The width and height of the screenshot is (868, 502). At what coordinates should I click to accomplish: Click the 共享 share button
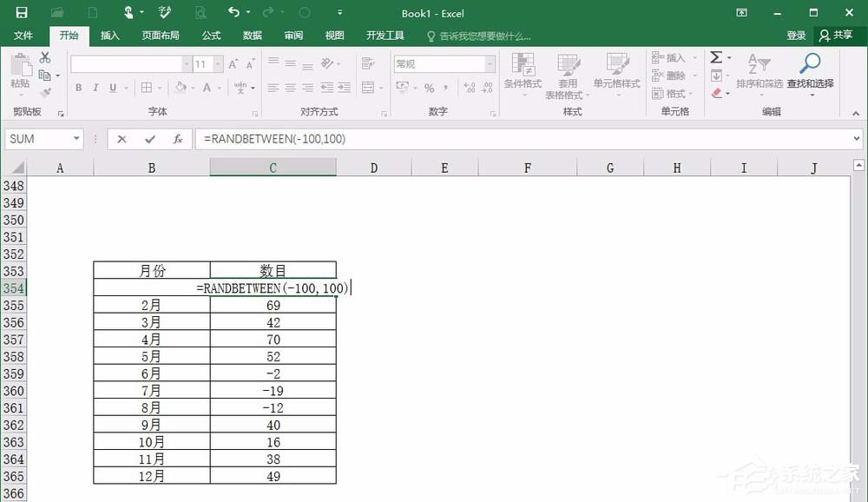pos(840,35)
